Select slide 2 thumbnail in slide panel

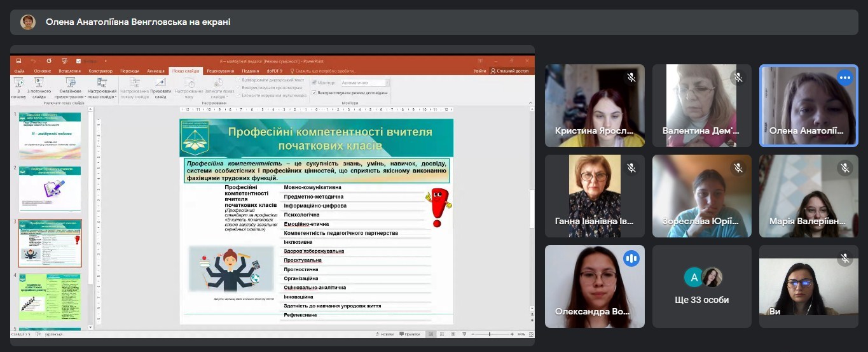(x=50, y=189)
